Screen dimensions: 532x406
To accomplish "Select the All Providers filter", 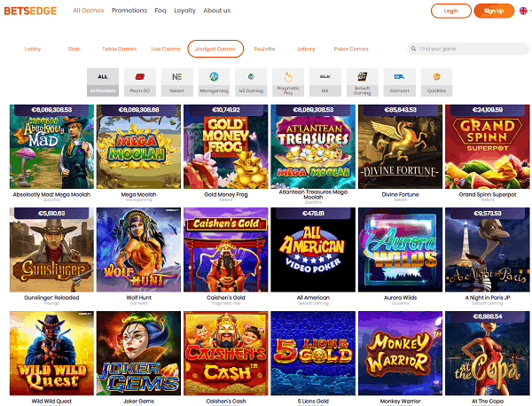I will tap(103, 82).
